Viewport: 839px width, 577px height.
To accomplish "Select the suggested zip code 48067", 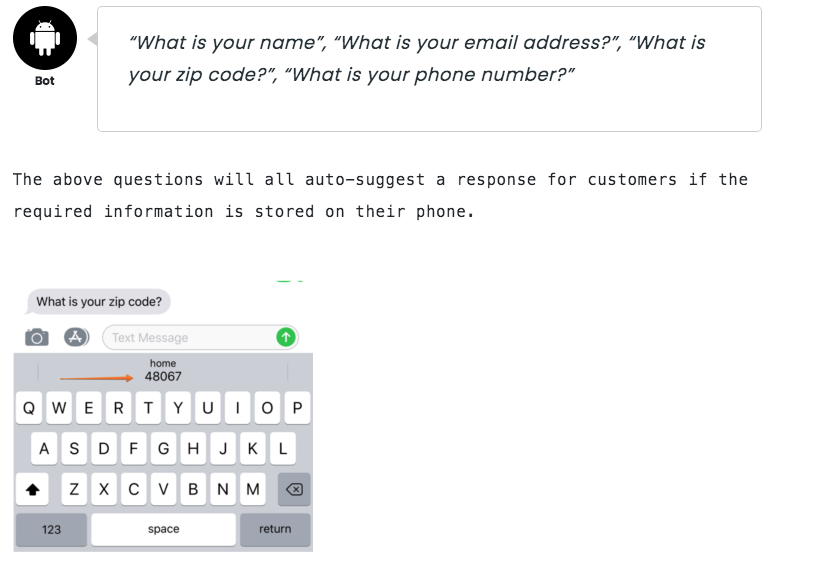I will click(x=162, y=372).
